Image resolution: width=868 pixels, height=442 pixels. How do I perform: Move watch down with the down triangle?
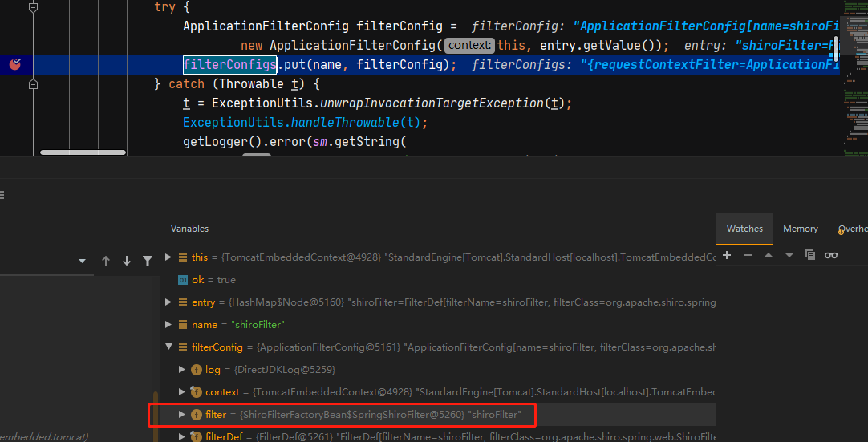[x=789, y=255]
